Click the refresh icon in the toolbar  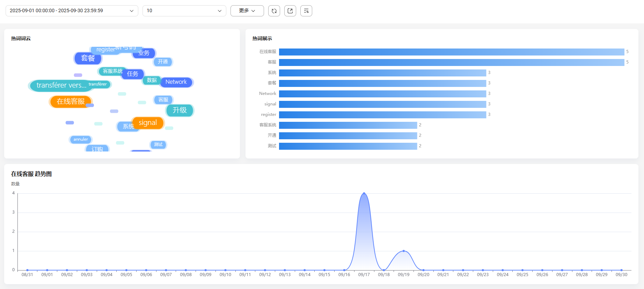(274, 11)
